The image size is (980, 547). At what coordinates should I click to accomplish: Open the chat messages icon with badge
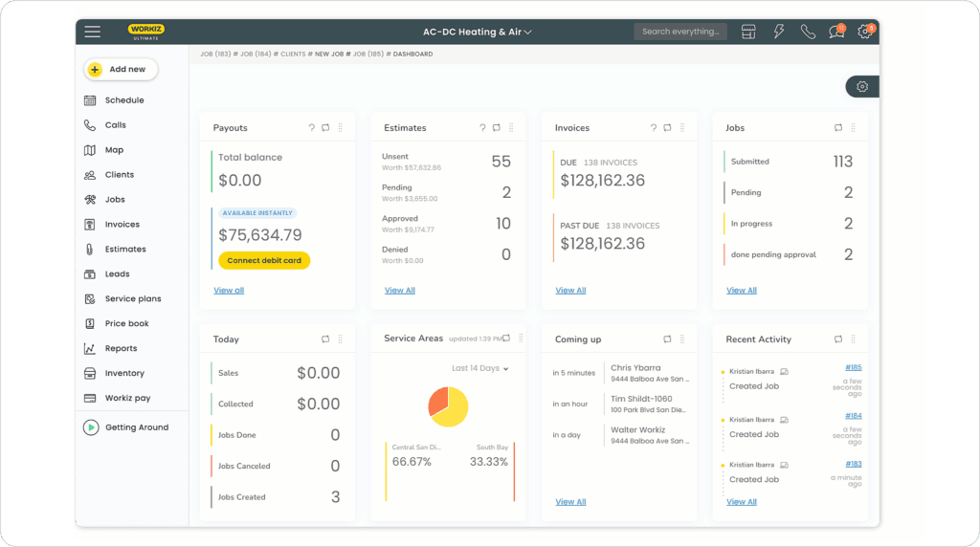[x=836, y=32]
